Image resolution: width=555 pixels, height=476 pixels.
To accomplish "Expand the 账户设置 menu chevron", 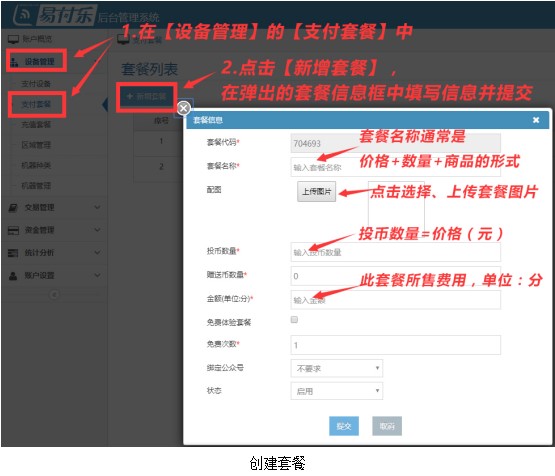I will pos(97,275).
